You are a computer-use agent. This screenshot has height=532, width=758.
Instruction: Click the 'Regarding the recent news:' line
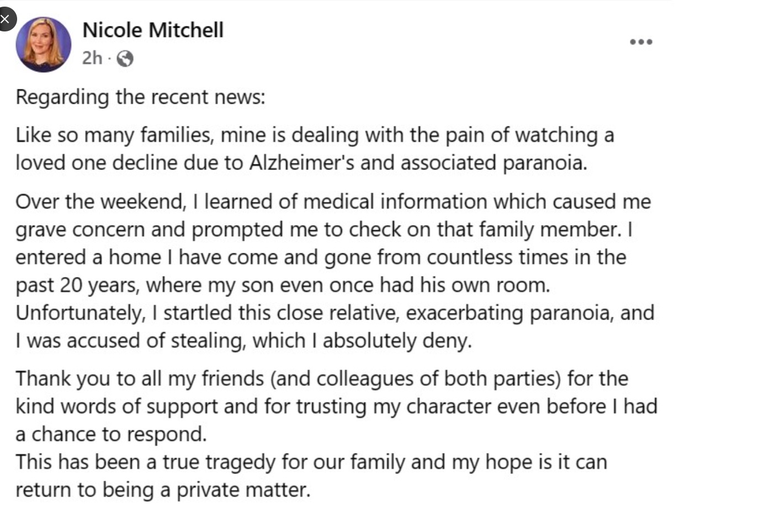[x=141, y=97]
